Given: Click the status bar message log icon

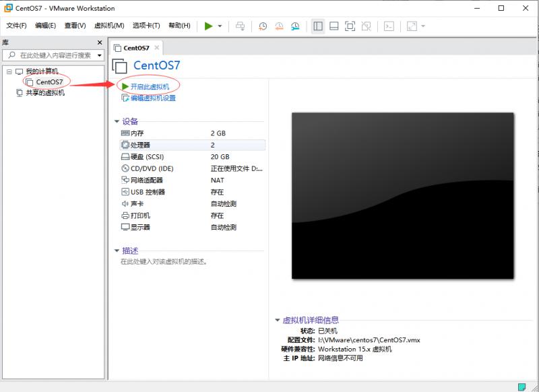Looking at the screenshot, I should [521, 387].
